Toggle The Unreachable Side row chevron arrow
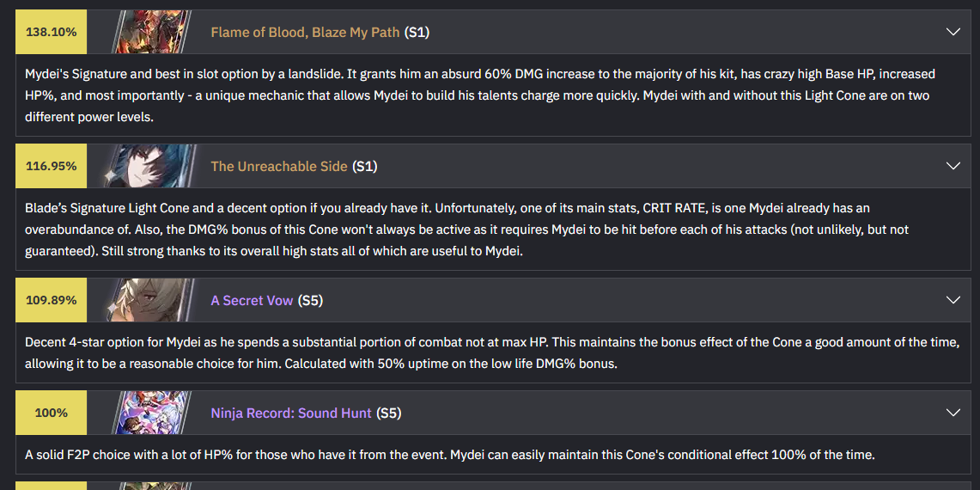Image resolution: width=980 pixels, height=490 pixels. (x=953, y=166)
